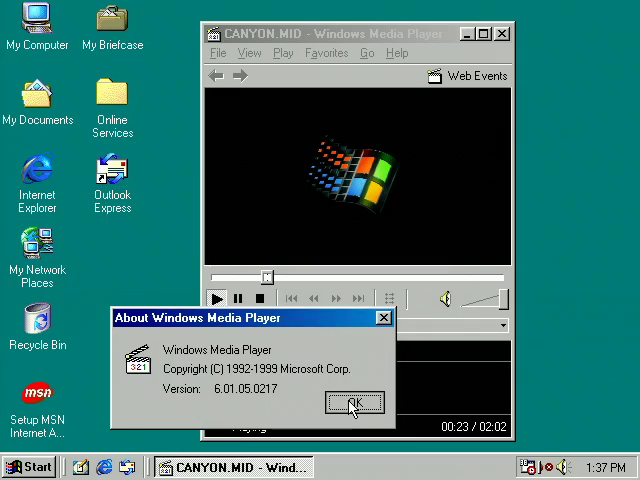Select My Computer desktop icon

(x=37, y=27)
